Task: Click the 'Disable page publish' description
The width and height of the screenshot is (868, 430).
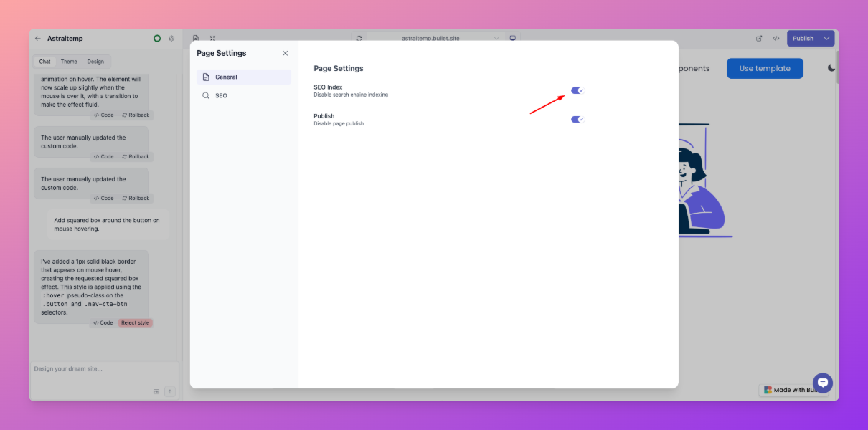Action: pyautogui.click(x=339, y=123)
